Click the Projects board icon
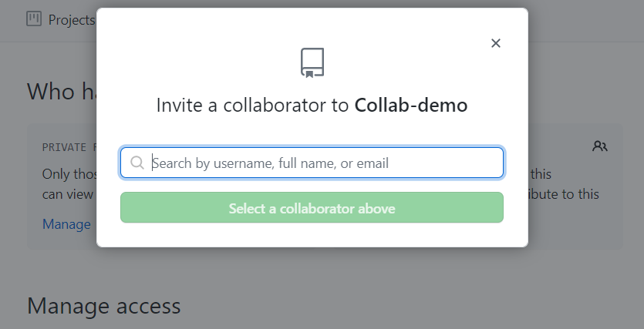 (x=34, y=19)
